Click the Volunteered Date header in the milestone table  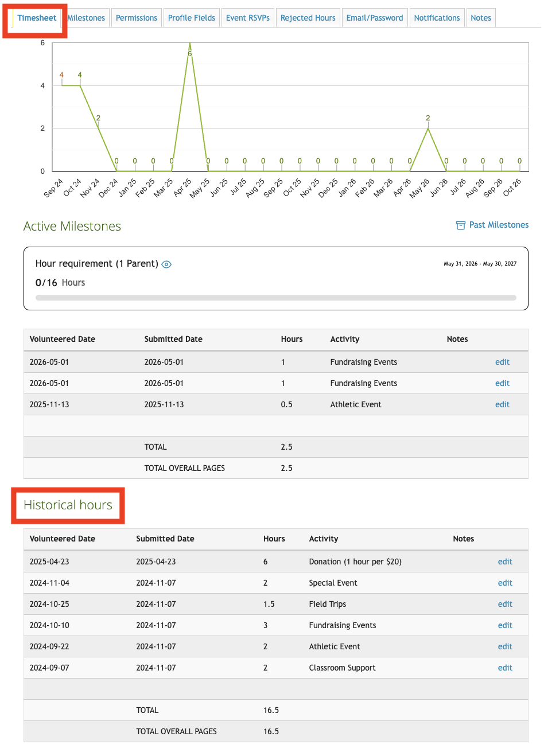(63, 339)
